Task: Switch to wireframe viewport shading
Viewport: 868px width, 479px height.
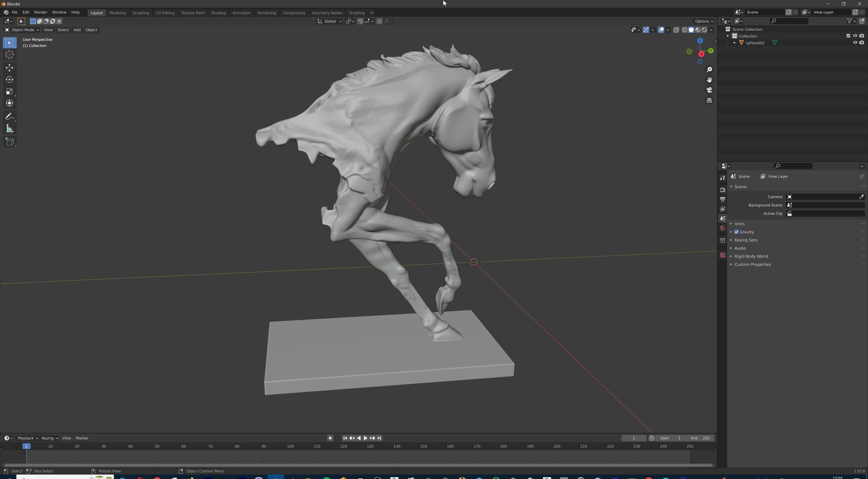Action: [684, 30]
